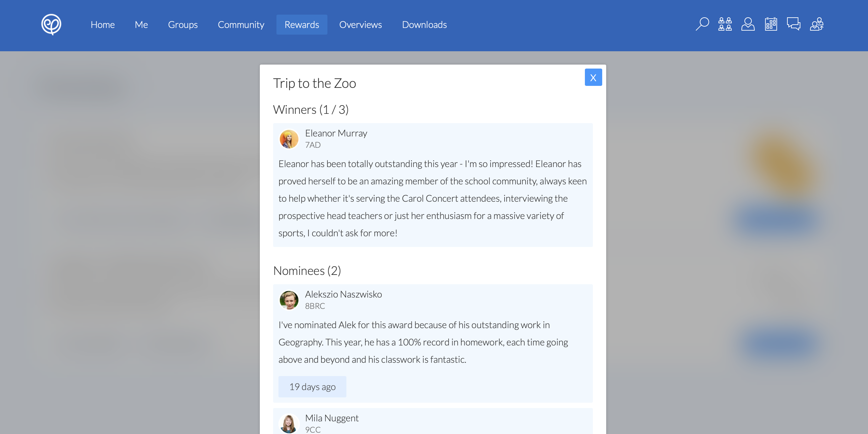Click the user profile icon
This screenshot has width=868, height=434.
click(748, 24)
